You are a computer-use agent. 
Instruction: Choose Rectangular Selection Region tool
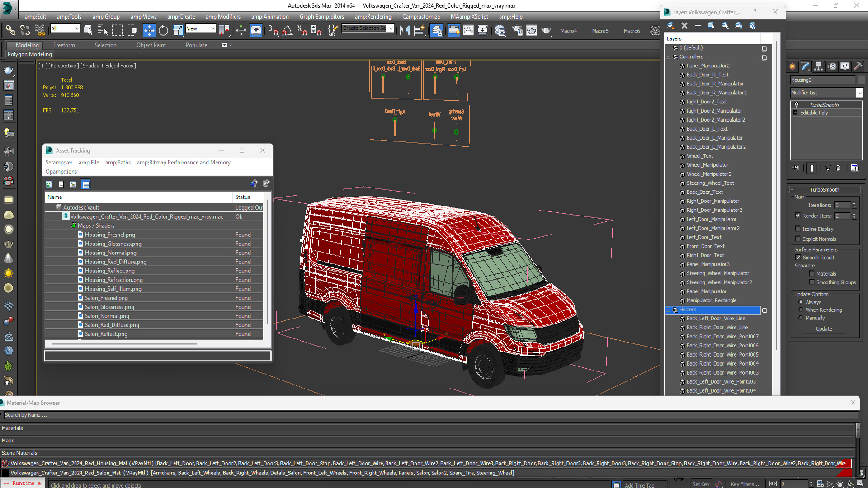click(x=117, y=30)
